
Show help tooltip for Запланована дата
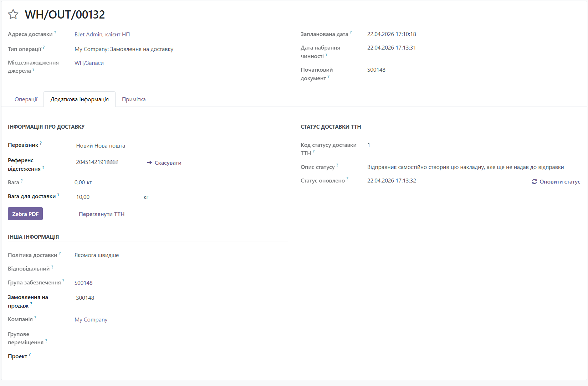tap(351, 32)
